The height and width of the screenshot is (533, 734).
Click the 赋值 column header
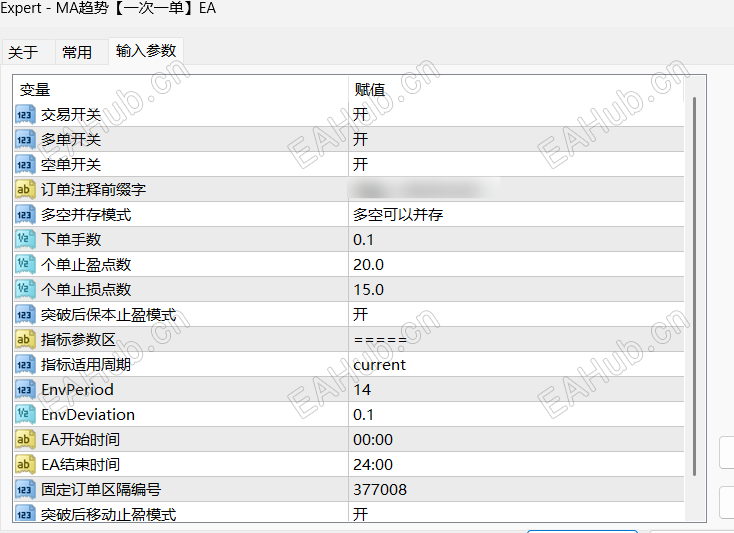[x=516, y=89]
